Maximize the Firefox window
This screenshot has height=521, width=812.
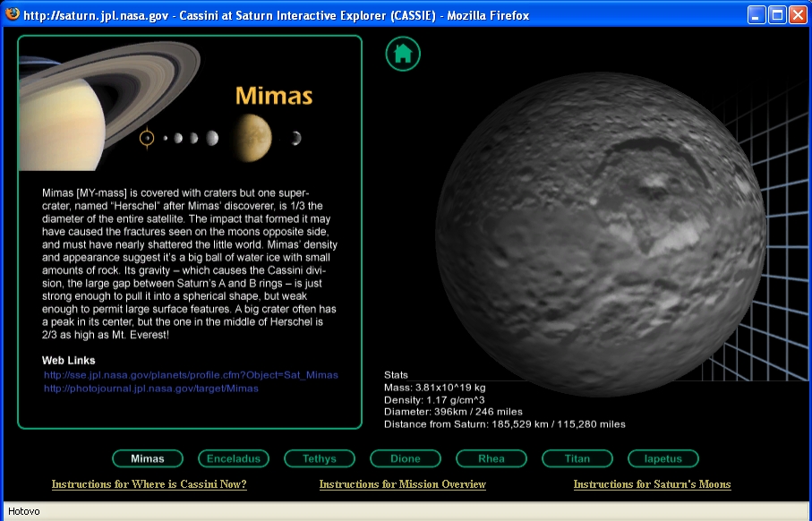click(x=777, y=15)
